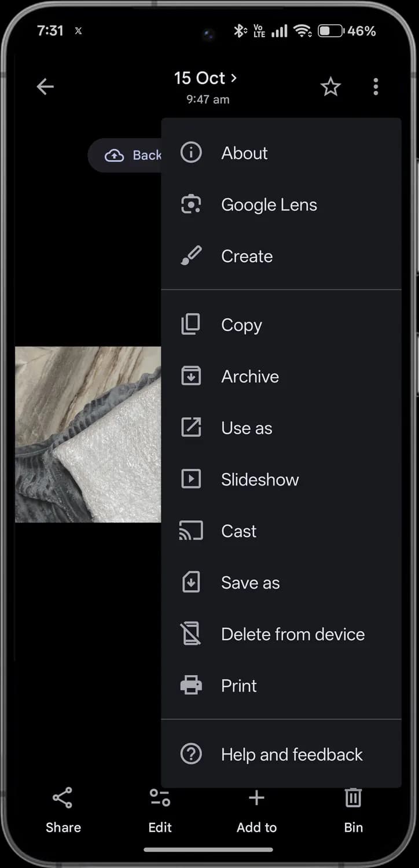
Task: Tap the home gesture bar
Action: [208, 849]
